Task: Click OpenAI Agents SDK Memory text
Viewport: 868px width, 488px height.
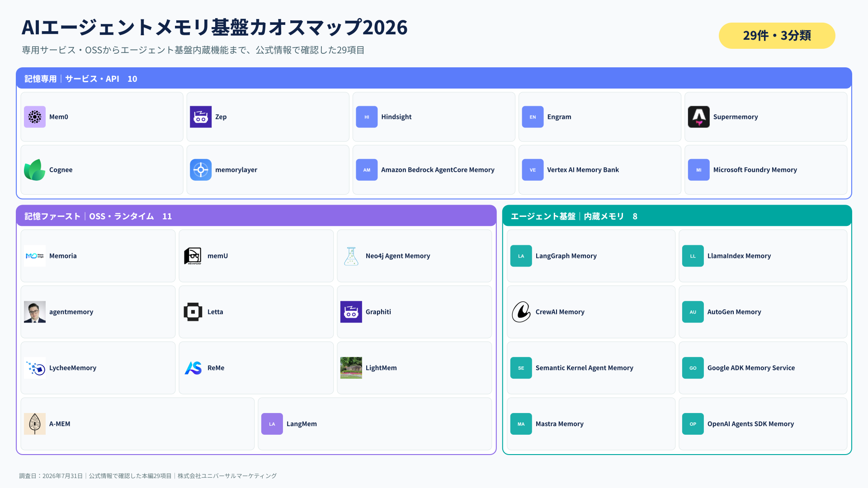Action: click(x=750, y=424)
